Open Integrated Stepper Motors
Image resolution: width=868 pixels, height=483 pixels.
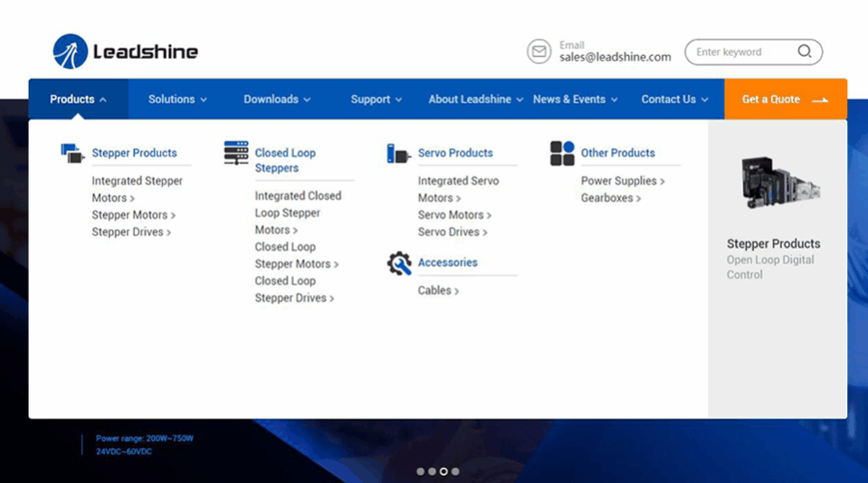point(138,189)
